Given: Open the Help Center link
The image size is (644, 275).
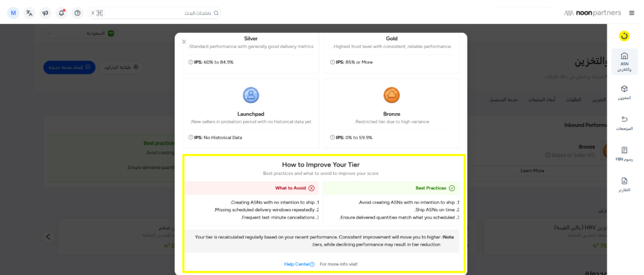Looking at the screenshot, I should click(299, 264).
